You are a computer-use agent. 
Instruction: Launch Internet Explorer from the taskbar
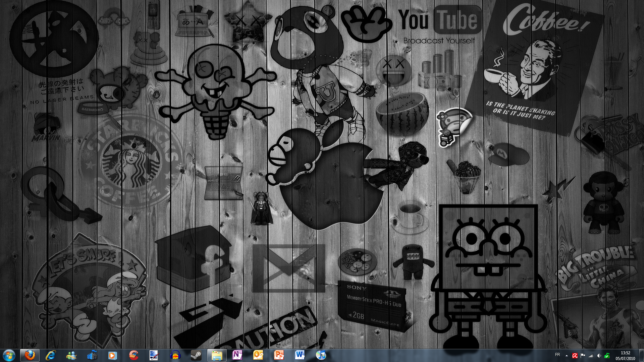[50, 355]
